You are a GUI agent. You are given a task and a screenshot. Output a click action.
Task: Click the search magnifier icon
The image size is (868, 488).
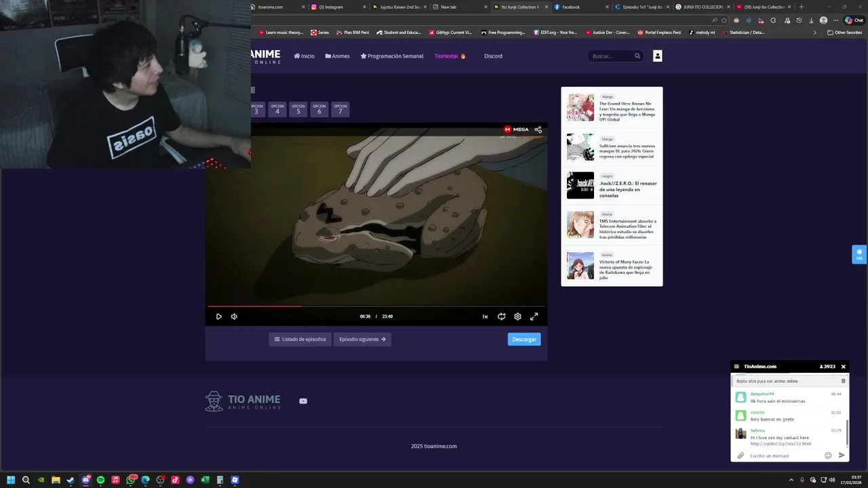click(637, 56)
